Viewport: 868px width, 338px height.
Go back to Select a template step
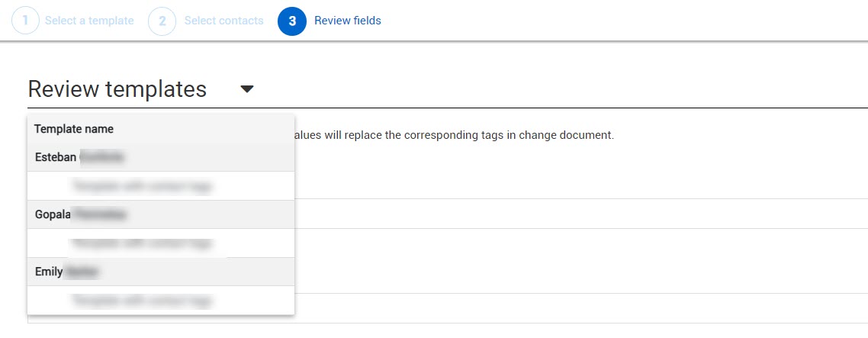point(89,21)
